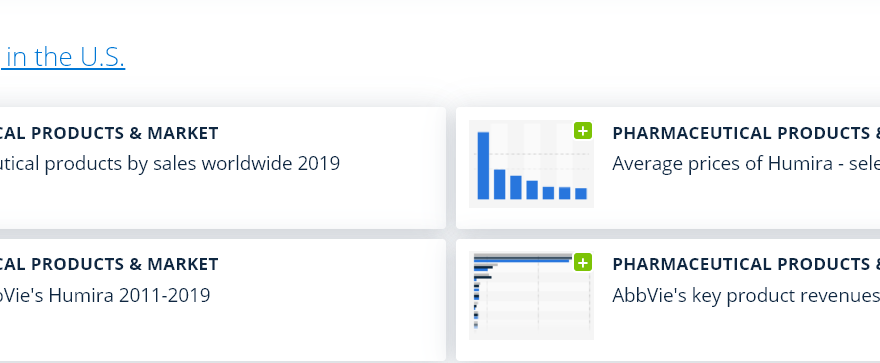Open "AbbVie's key product revenues" statistic title
Image resolution: width=880 pixels, height=363 pixels.
click(746, 295)
